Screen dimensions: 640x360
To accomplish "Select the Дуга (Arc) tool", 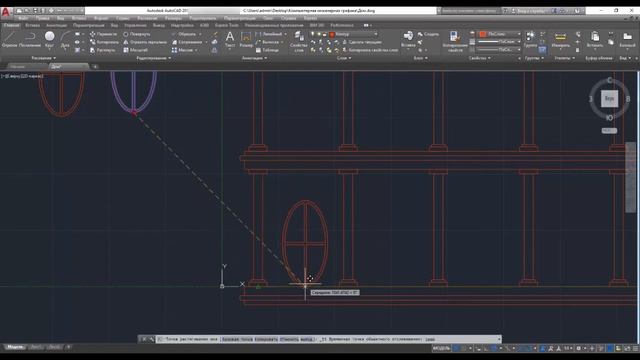I will coord(65,39).
